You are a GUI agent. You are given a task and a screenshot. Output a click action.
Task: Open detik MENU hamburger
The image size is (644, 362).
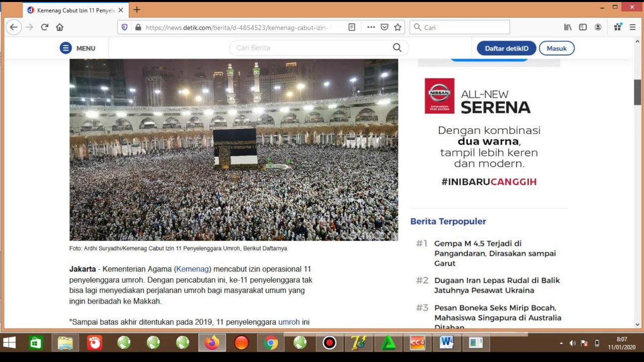tap(77, 48)
